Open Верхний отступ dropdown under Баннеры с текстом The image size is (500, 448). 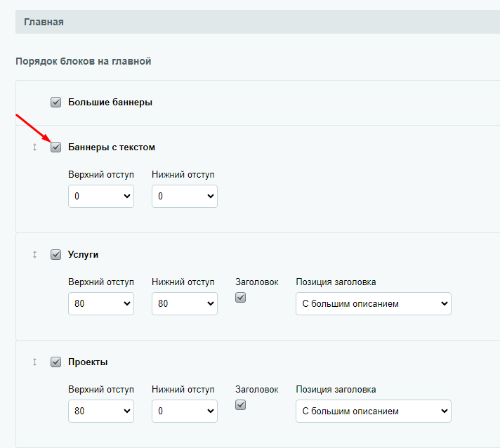click(101, 196)
